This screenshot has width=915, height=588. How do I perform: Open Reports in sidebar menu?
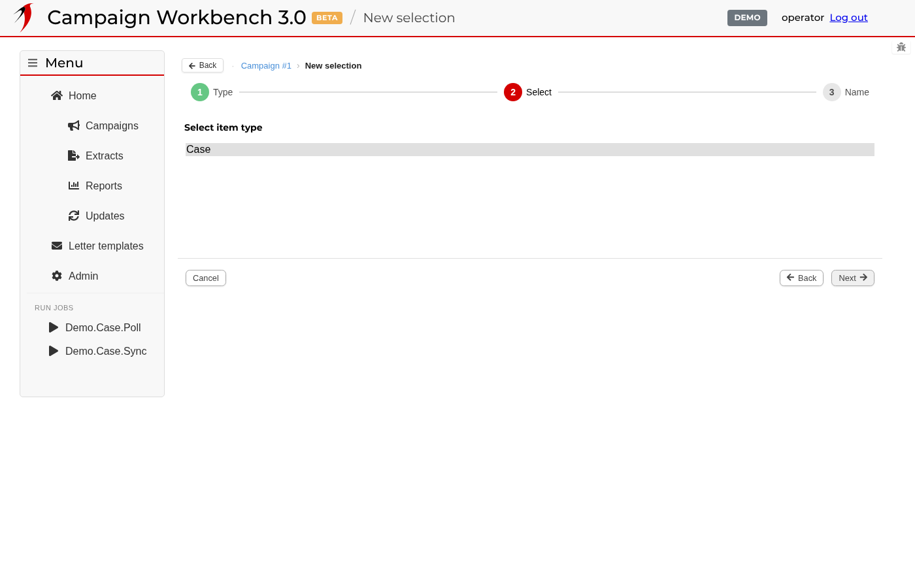(x=104, y=186)
